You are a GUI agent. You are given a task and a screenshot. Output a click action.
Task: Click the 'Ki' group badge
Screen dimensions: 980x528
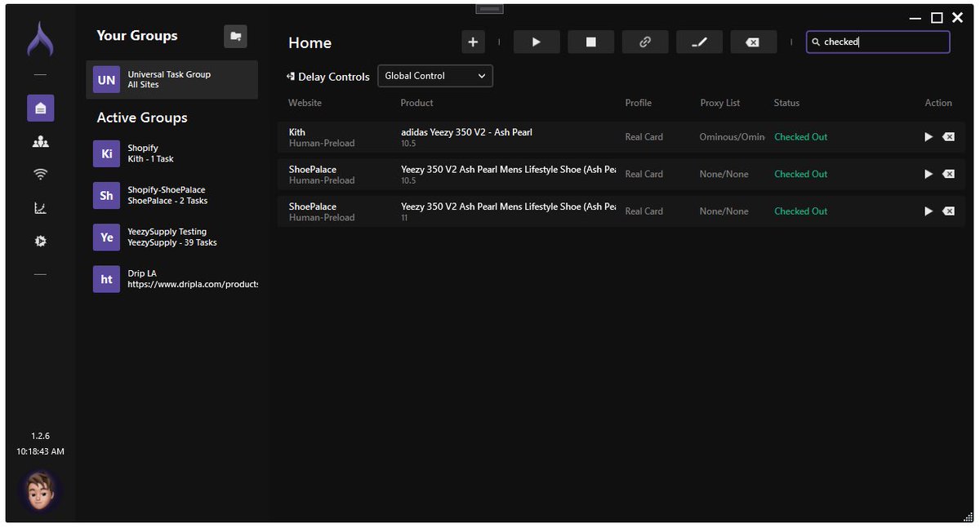tap(106, 153)
